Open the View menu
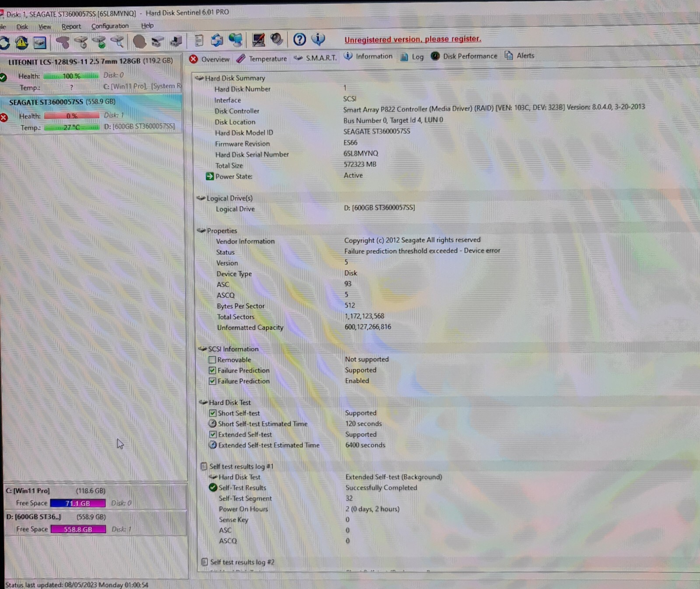The image size is (700, 589). pyautogui.click(x=45, y=27)
